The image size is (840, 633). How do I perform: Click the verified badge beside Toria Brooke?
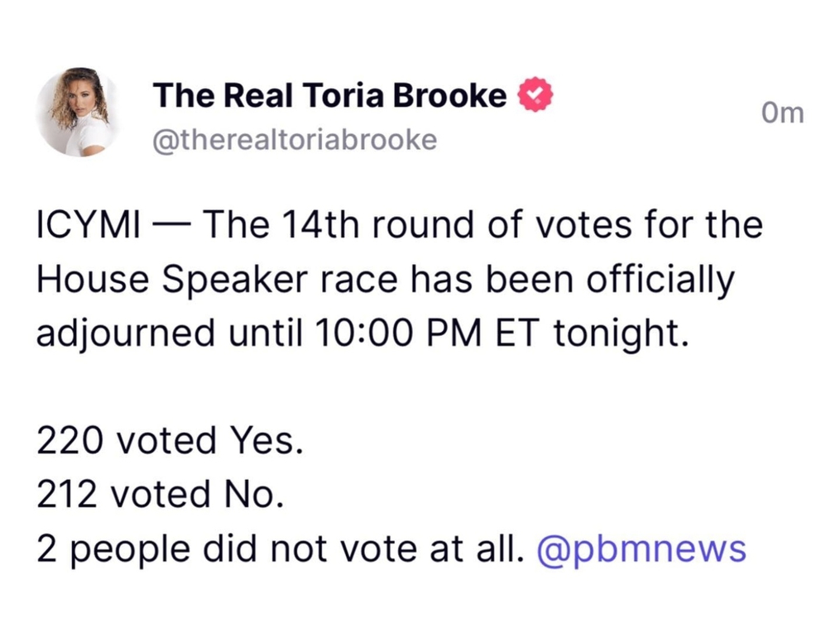point(535,97)
